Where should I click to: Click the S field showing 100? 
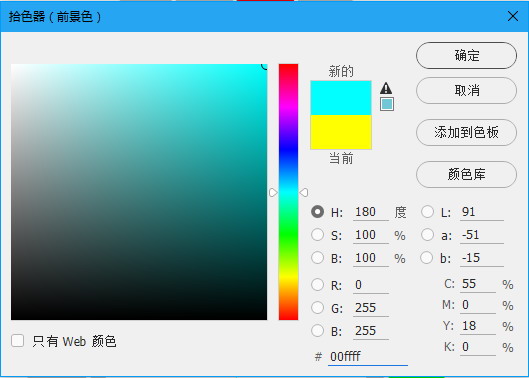(x=371, y=235)
